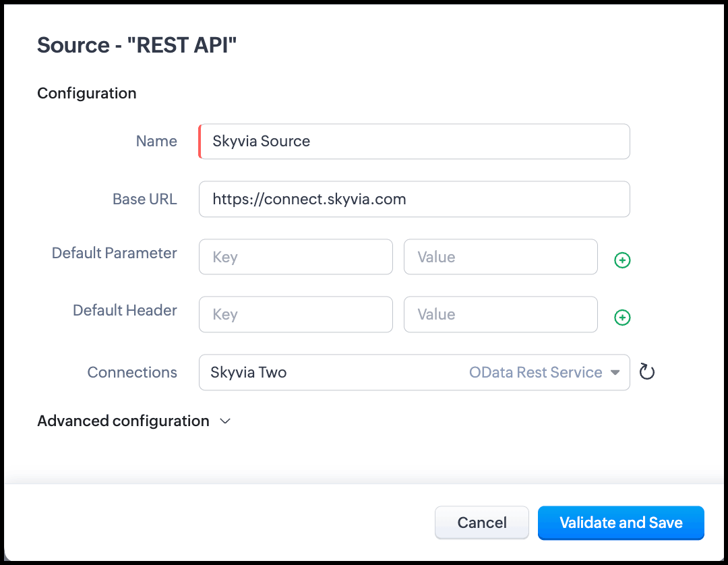Focus the Default Header Key field

pos(296,314)
